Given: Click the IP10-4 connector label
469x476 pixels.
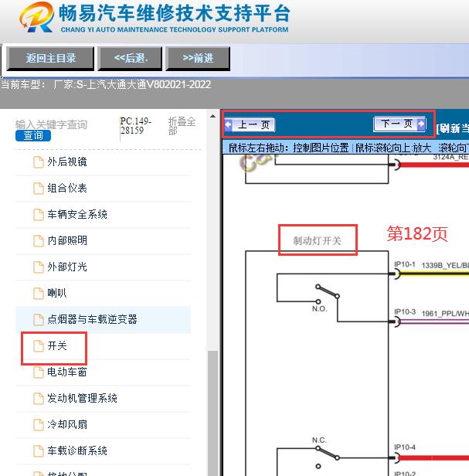Looking at the screenshot, I should [x=405, y=447].
